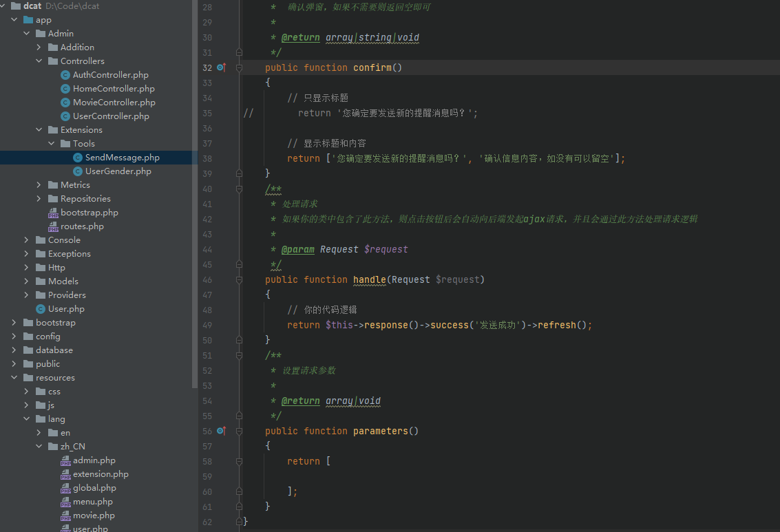
Task: Toggle code fold at handle function line 46
Action: pos(239,279)
